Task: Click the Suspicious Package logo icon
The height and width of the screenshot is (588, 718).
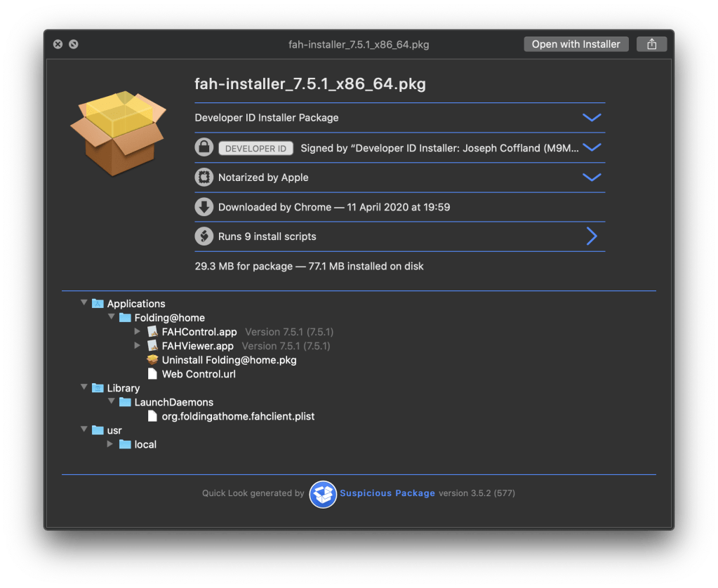Action: tap(323, 493)
